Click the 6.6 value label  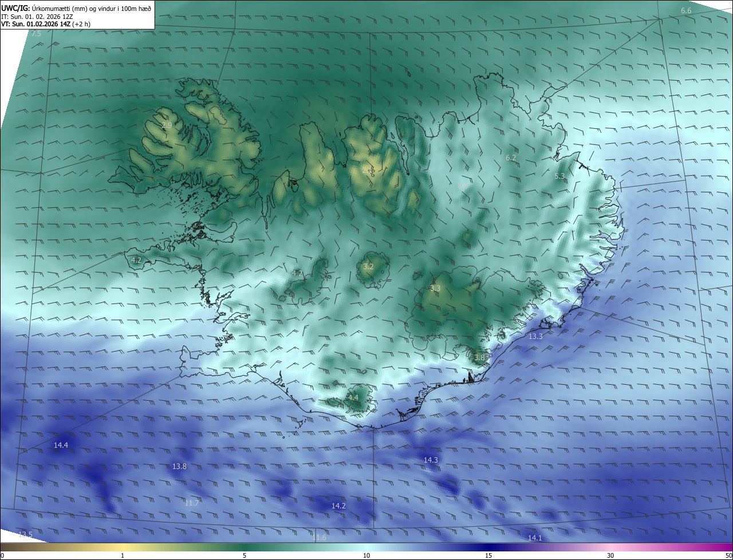686,11
